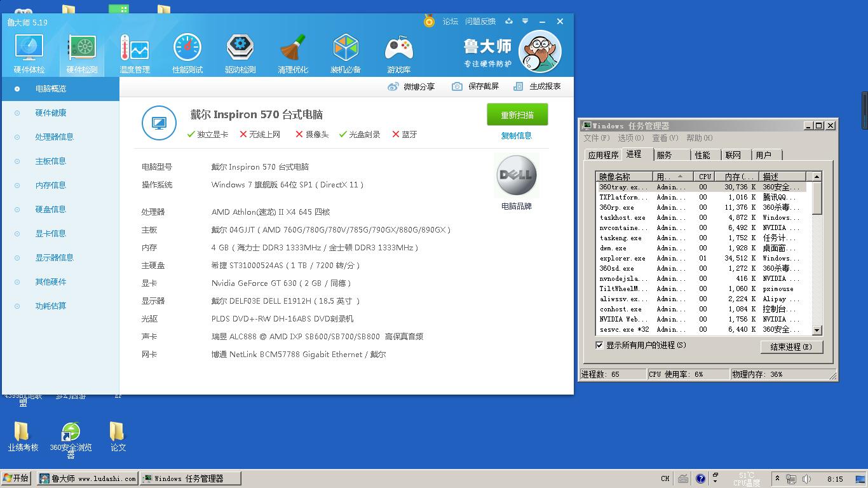Select 内存信息 in sidebar
This screenshot has height=488, width=868.
(51, 186)
